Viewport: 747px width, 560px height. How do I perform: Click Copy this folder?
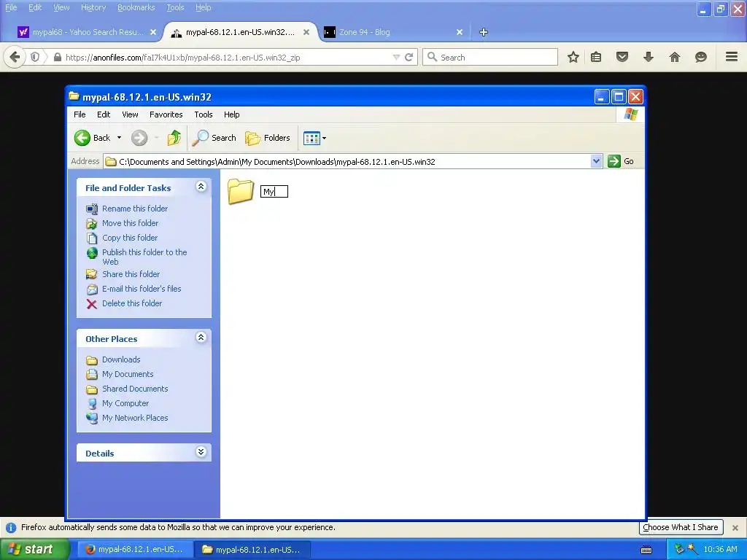click(130, 238)
